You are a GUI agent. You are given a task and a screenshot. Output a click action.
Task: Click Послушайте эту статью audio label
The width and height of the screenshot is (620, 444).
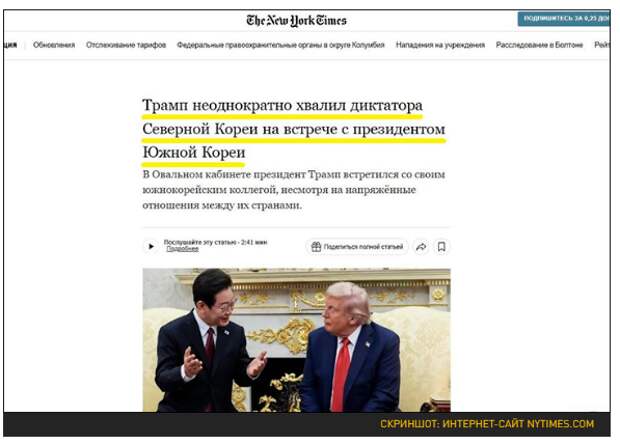point(215,242)
